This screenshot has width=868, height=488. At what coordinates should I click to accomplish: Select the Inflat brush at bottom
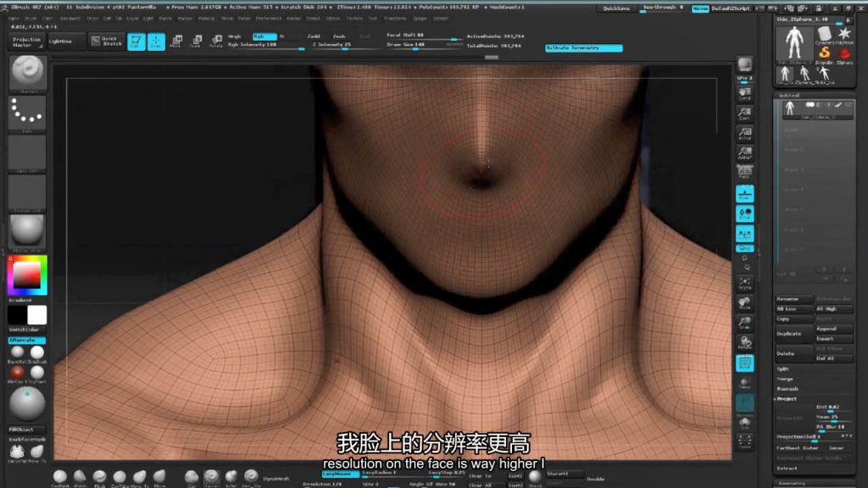click(231, 477)
